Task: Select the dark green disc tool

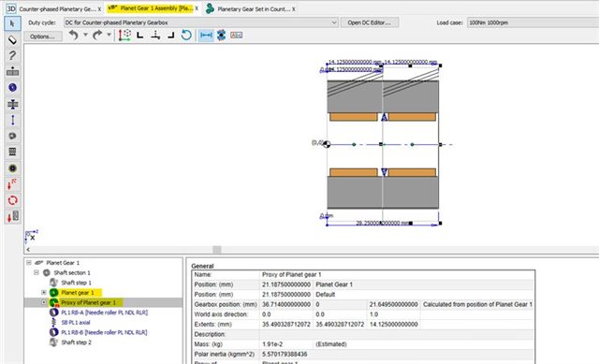Action: point(12,168)
